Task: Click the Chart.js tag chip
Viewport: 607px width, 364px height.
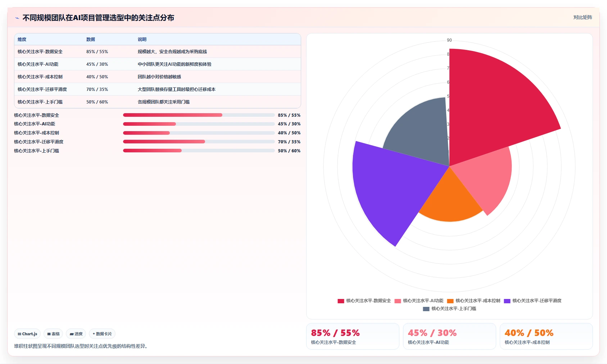Action: click(27, 334)
